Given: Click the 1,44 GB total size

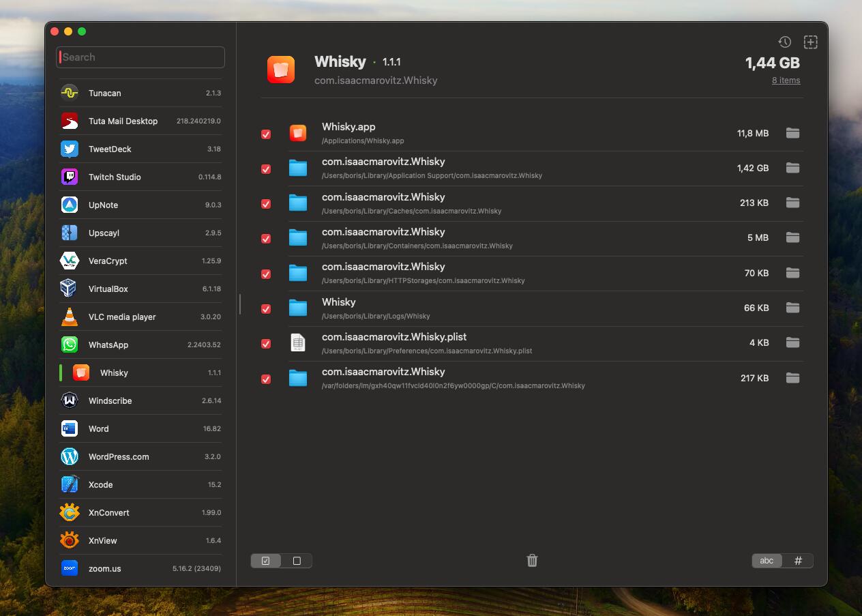Looking at the screenshot, I should click(x=773, y=63).
